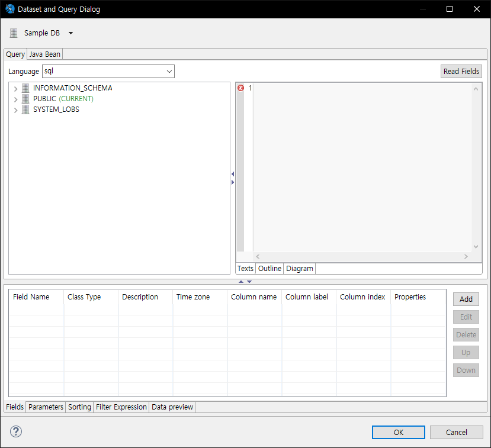Click the sash down arrow above the fields table

click(249, 282)
